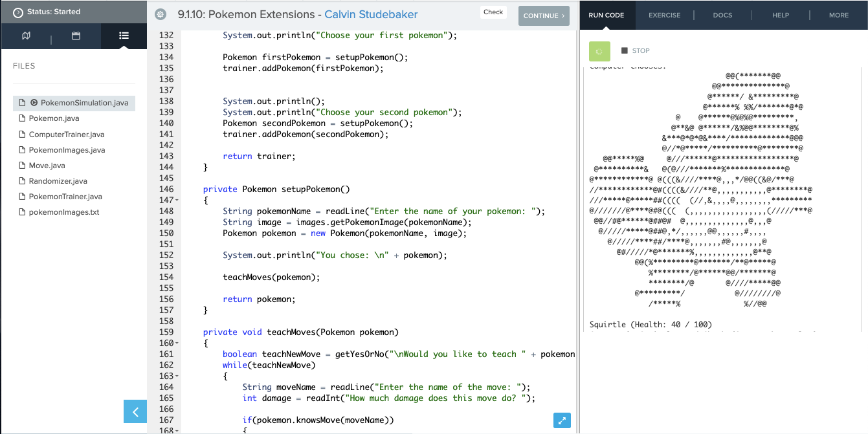
Task: Open the HELP tab
Action: (x=781, y=15)
